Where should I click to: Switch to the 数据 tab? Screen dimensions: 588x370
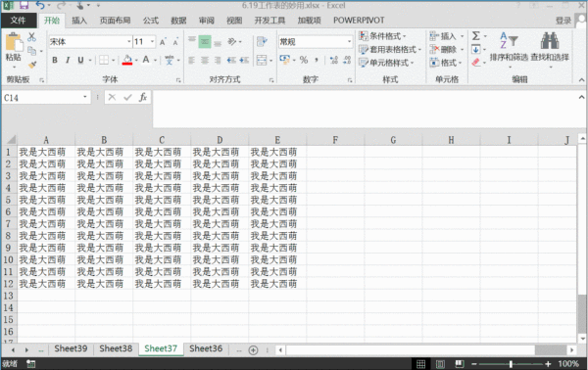(x=178, y=21)
